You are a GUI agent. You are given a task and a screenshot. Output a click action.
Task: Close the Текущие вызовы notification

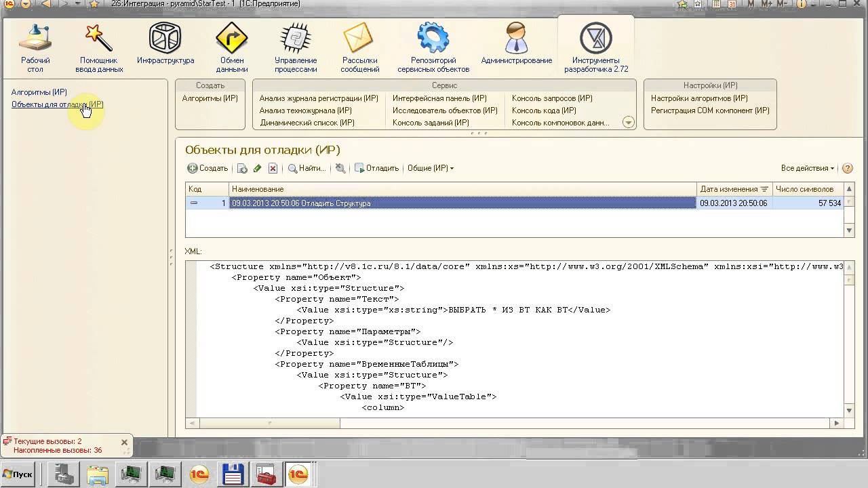point(124,442)
